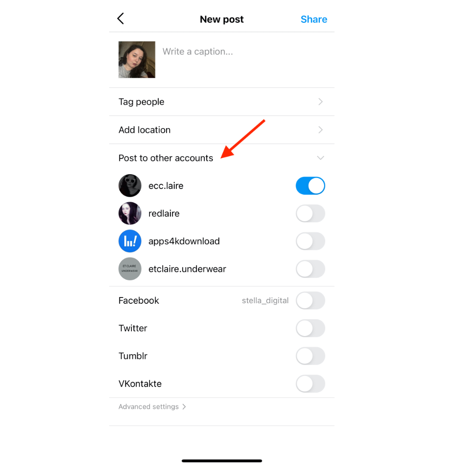Open Advanced settings link
Screen dimensions: 476x476
pos(152,407)
